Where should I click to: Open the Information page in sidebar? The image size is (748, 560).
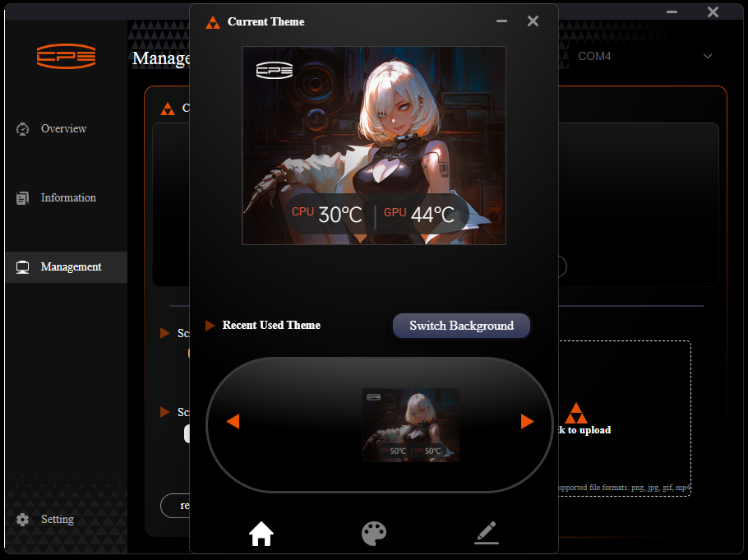(x=68, y=197)
